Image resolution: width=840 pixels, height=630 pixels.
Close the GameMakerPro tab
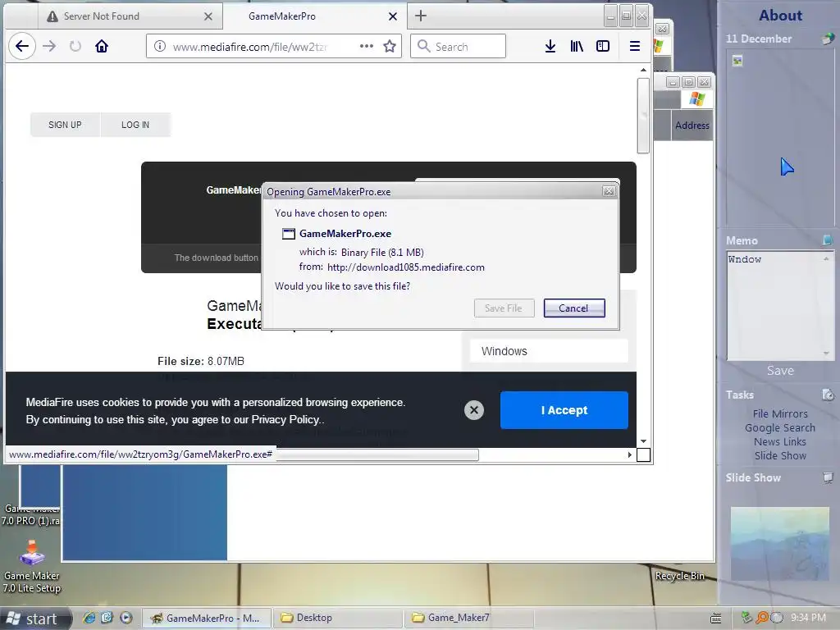pos(393,16)
